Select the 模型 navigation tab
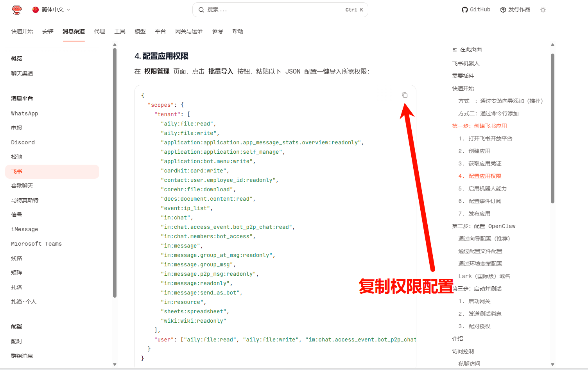This screenshot has width=588, height=370. pyautogui.click(x=140, y=31)
